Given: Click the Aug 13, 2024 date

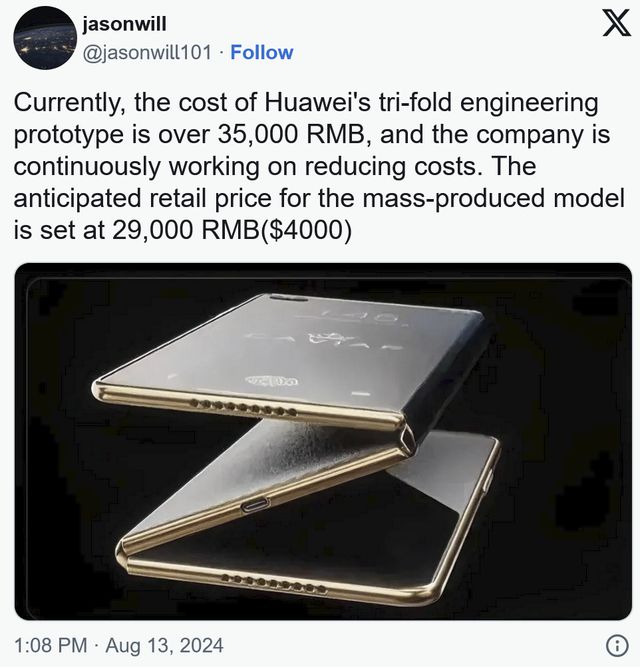Looking at the screenshot, I should (164, 645).
